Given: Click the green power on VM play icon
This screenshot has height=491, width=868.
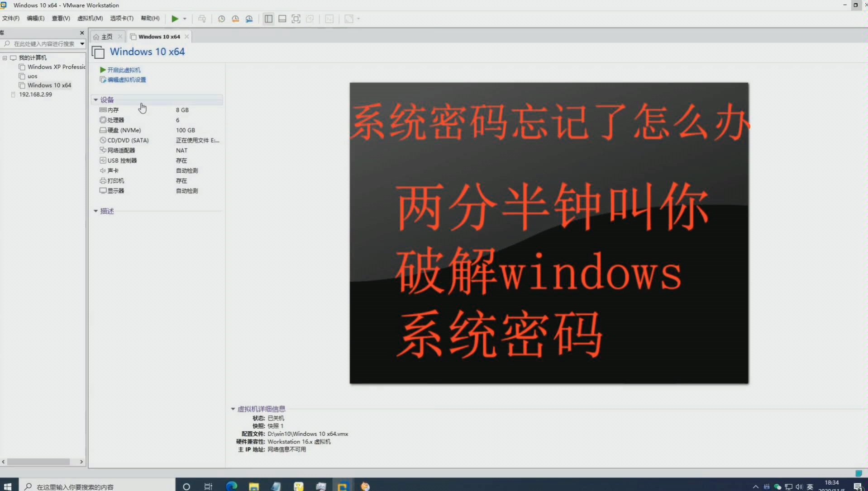Looking at the screenshot, I should click(x=175, y=19).
